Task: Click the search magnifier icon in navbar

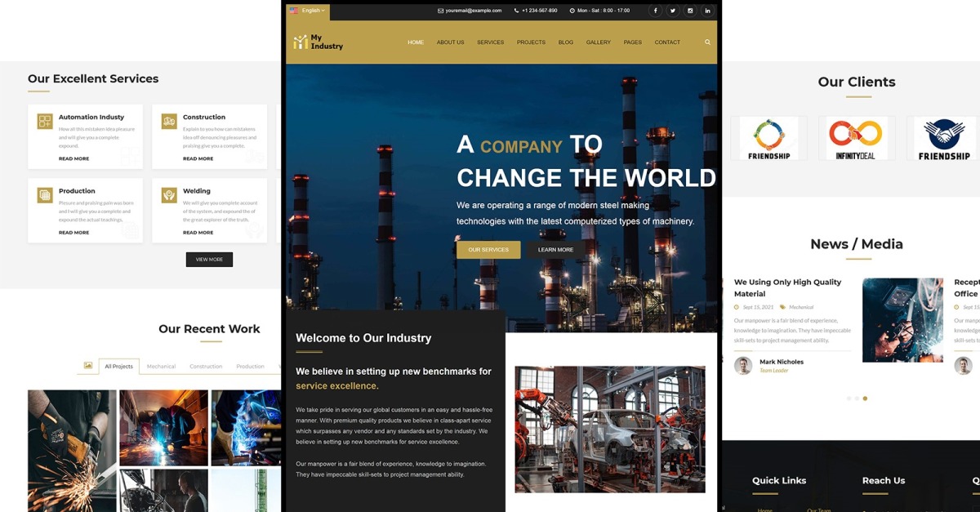Action: (x=707, y=42)
